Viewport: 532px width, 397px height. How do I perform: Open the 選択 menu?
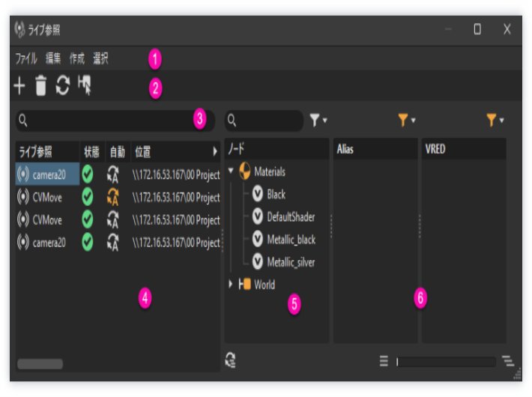[x=100, y=58]
